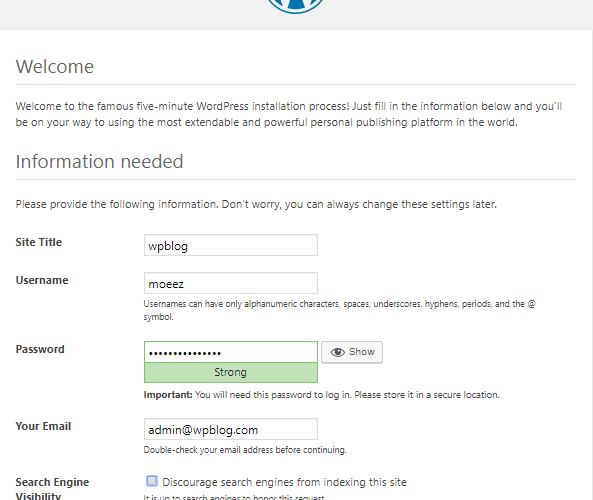The height and width of the screenshot is (500, 593).
Task: Enable Discourage search engines checkbox
Action: point(152,481)
